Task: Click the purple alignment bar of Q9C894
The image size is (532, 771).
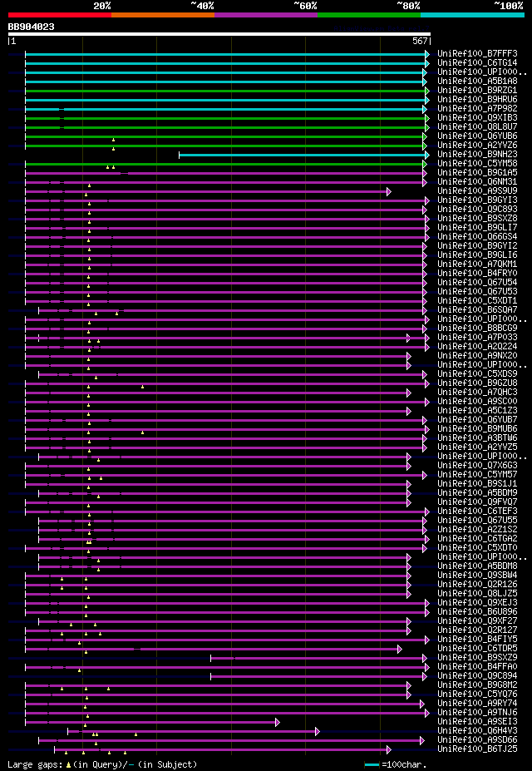Action: click(x=318, y=677)
